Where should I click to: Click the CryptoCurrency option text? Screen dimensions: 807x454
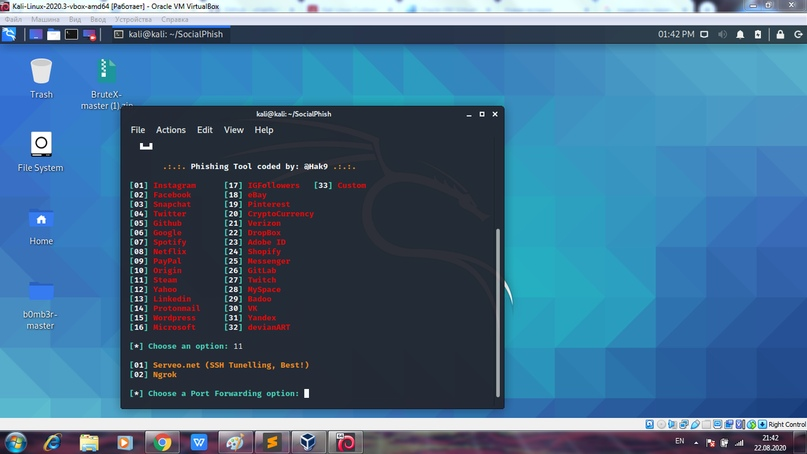coord(280,214)
